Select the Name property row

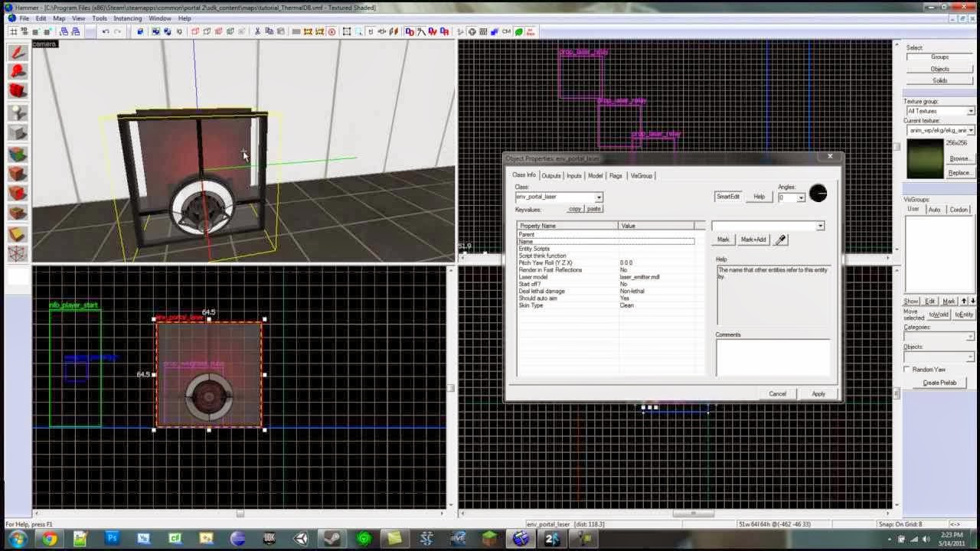(x=606, y=242)
